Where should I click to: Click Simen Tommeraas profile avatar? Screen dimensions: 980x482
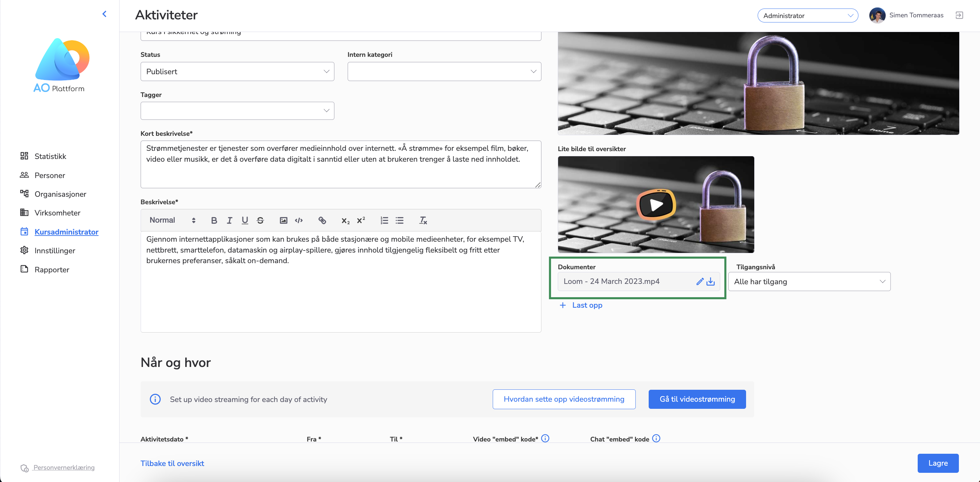pos(877,15)
